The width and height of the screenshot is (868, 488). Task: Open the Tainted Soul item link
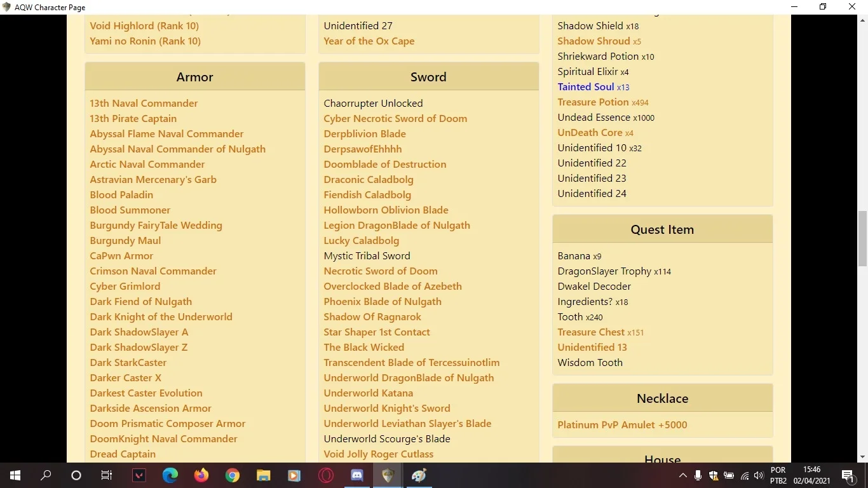pyautogui.click(x=586, y=87)
